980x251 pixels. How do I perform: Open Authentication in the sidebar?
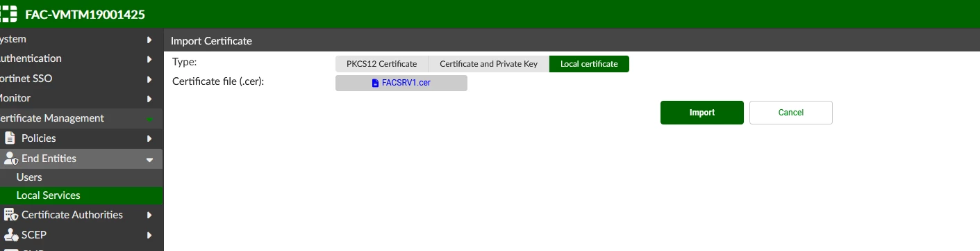81,59
